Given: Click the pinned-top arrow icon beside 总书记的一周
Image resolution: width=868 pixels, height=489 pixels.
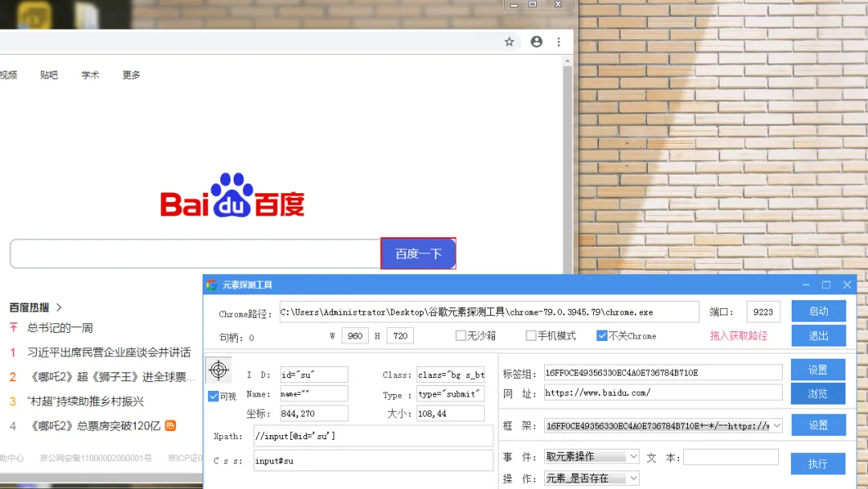Looking at the screenshot, I should point(14,327).
